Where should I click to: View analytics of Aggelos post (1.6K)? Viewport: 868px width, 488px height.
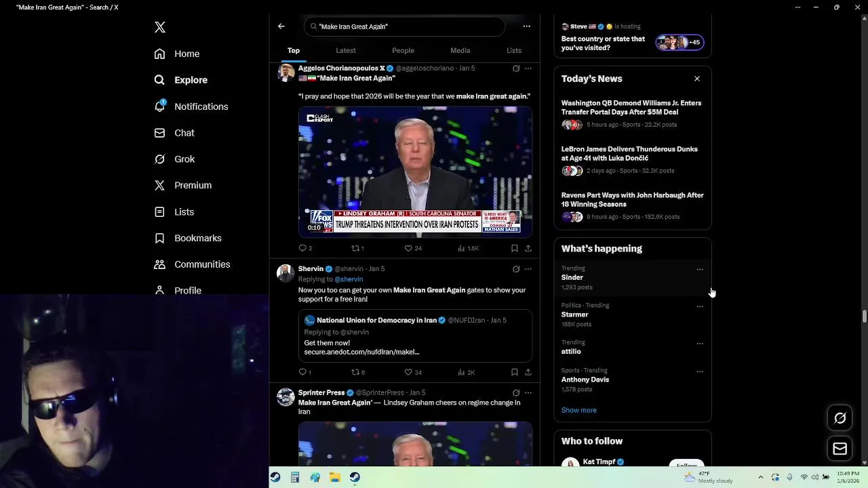coord(468,248)
